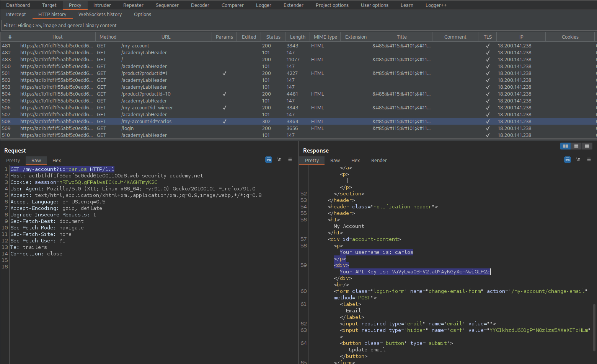Screen dimensions: 597x364
Task: Sort history by the Cookies column
Action: 570,37
